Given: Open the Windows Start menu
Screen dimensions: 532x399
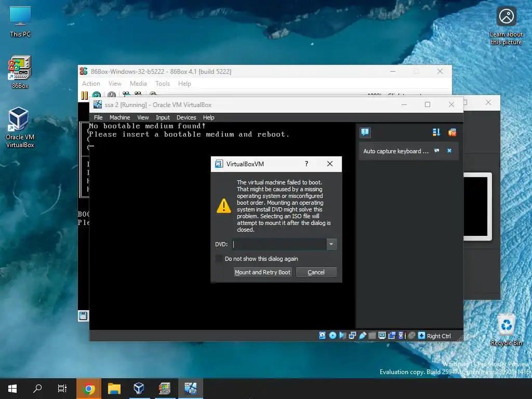Looking at the screenshot, I should click(12, 389).
